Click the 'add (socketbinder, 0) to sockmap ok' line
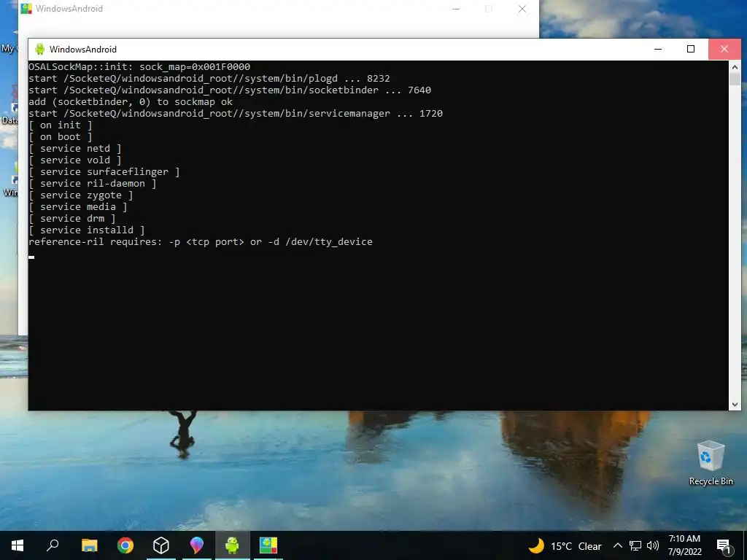The image size is (747, 560). pyautogui.click(x=131, y=102)
